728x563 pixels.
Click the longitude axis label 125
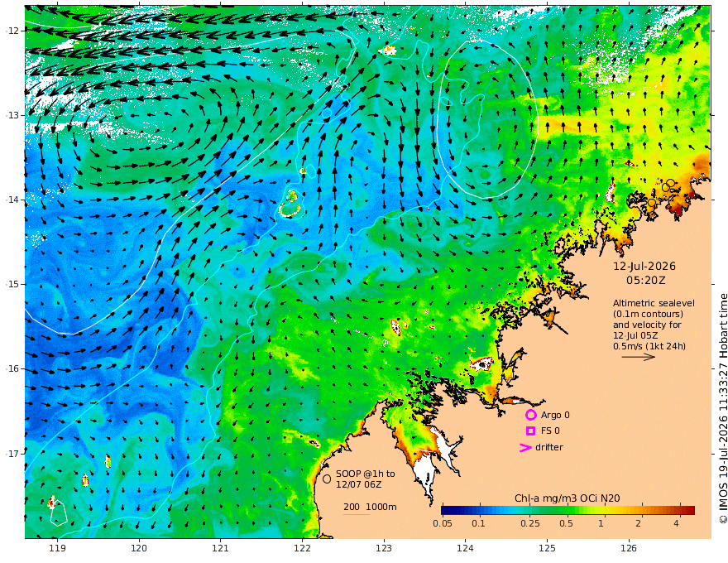pyautogui.click(x=547, y=549)
